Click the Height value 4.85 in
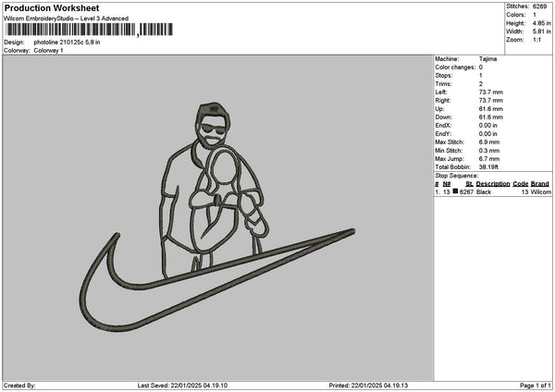The height and width of the screenshot is (392, 555). (x=541, y=23)
